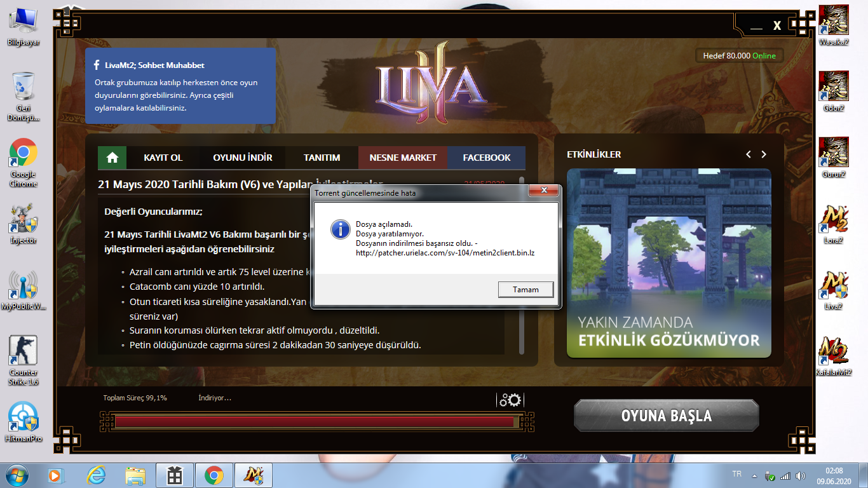Open Google Chrome desktop shortcut
This screenshot has height=488, width=868.
[24, 163]
